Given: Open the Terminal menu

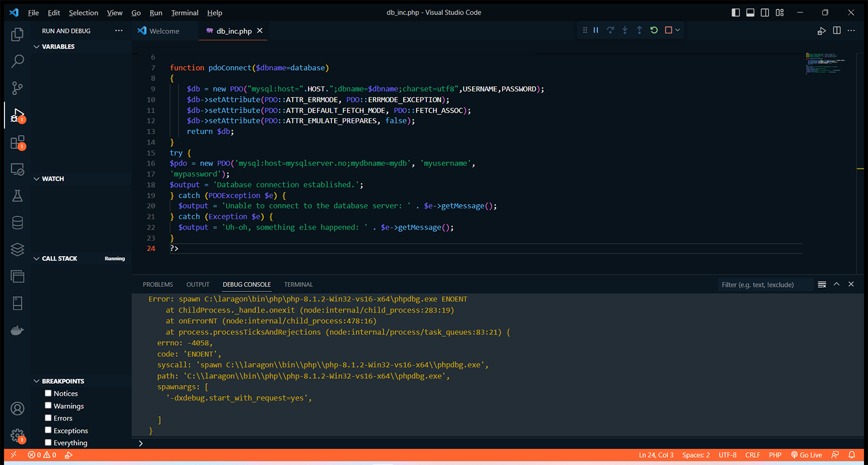Looking at the screenshot, I should [185, 12].
